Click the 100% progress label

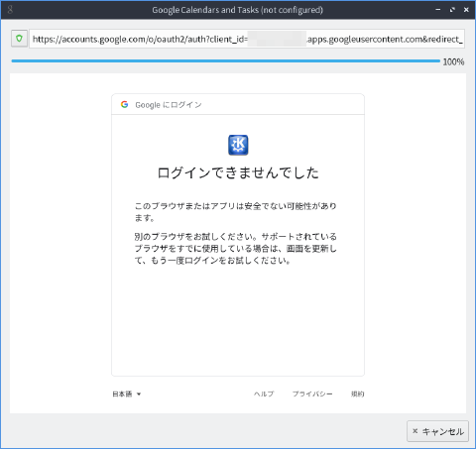[453, 61]
